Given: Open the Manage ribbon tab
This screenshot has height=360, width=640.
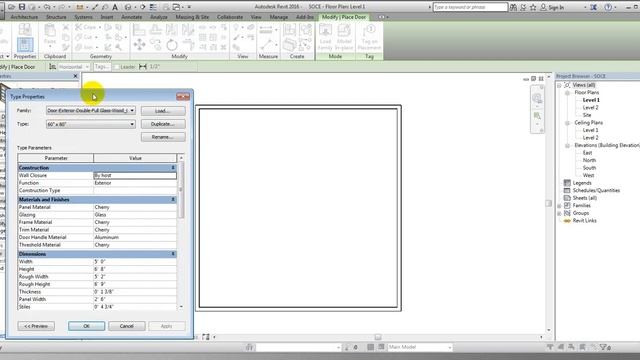Looking at the screenshot, I should click(x=279, y=17).
